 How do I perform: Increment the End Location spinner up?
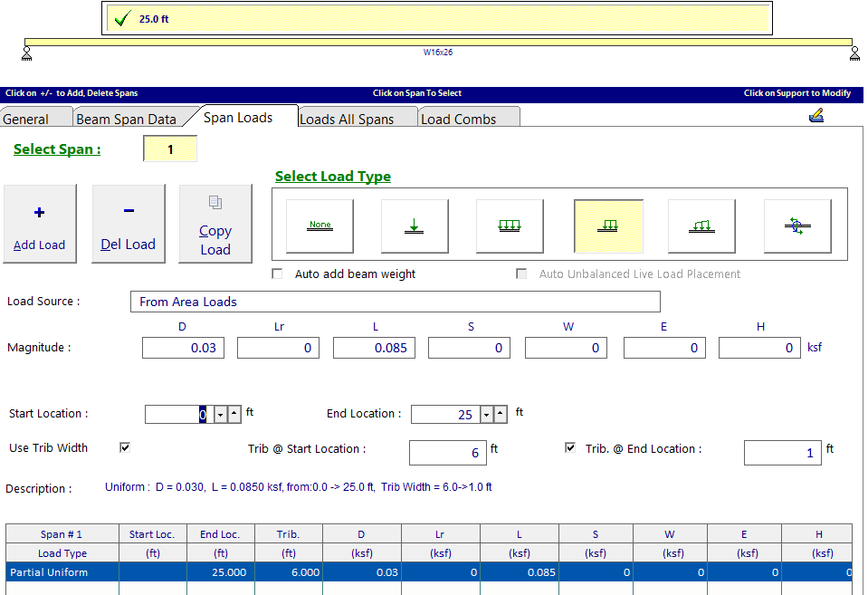coord(501,415)
